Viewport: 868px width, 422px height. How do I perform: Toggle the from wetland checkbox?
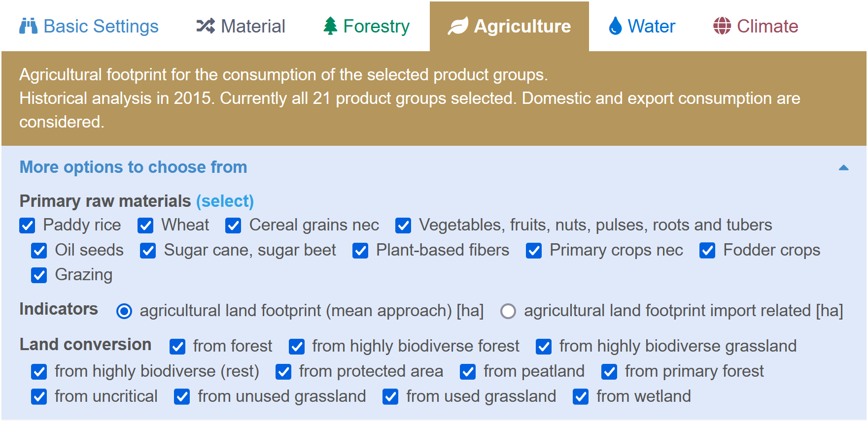(581, 397)
